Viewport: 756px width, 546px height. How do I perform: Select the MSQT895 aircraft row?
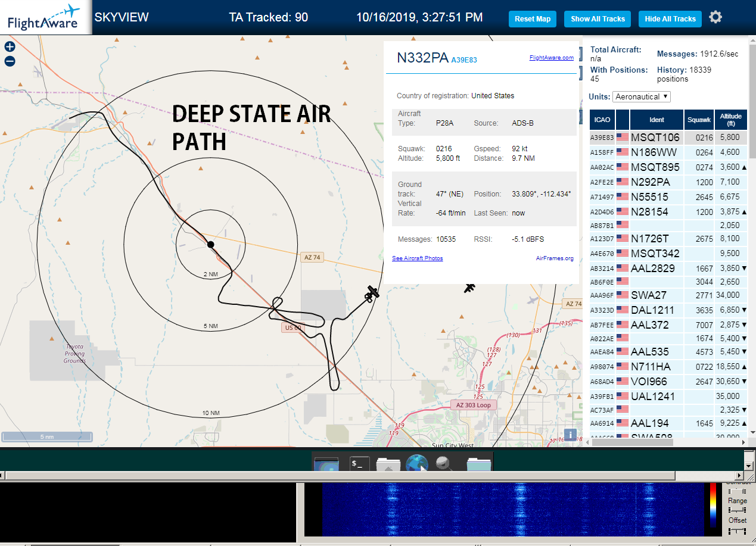coord(667,167)
